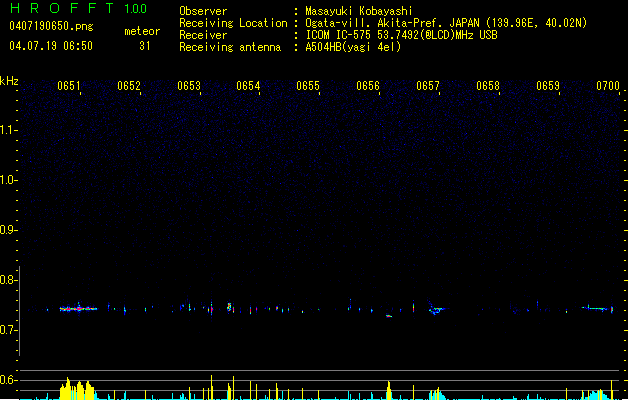Viewport: 629px width, 400px height.
Task: Select observer name Masayuki Kobayashi
Action: (x=359, y=11)
